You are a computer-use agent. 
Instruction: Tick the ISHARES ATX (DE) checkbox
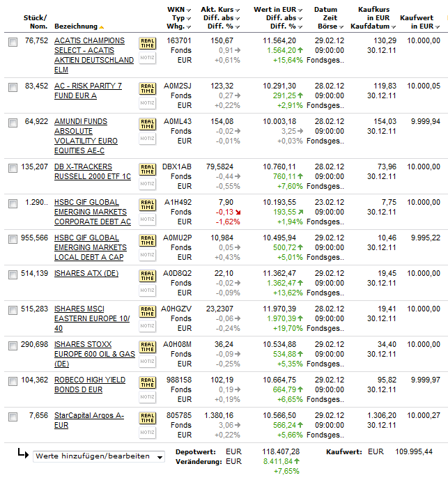pos(13,274)
